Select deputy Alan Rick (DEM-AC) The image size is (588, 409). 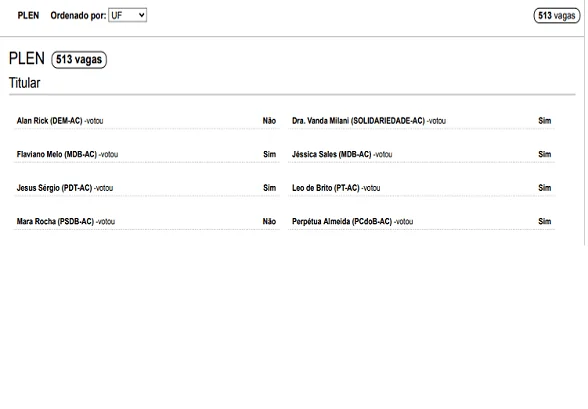[x=50, y=121]
